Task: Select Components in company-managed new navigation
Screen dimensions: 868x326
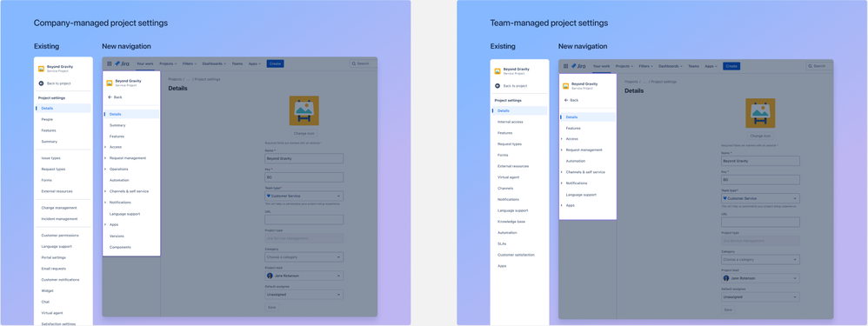Action: click(119, 247)
